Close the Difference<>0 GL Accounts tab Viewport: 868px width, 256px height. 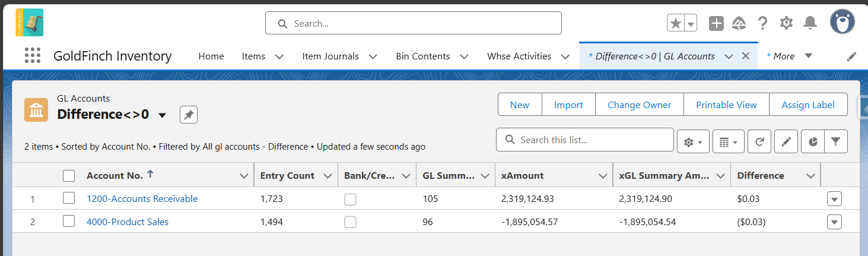click(x=746, y=56)
